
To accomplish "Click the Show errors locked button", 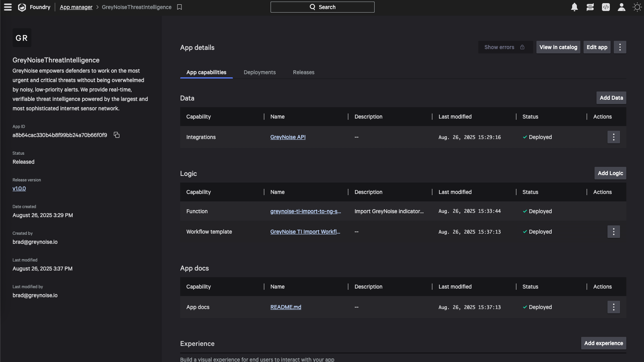I will pos(505,47).
